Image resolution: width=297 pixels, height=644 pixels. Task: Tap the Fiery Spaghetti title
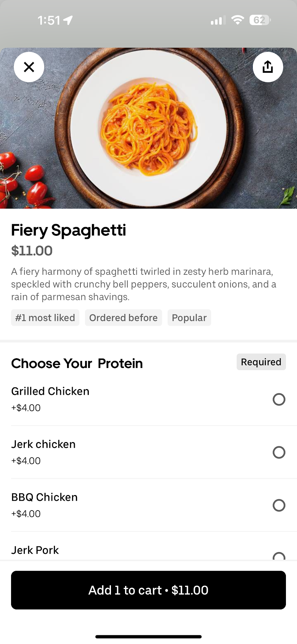[x=68, y=230]
